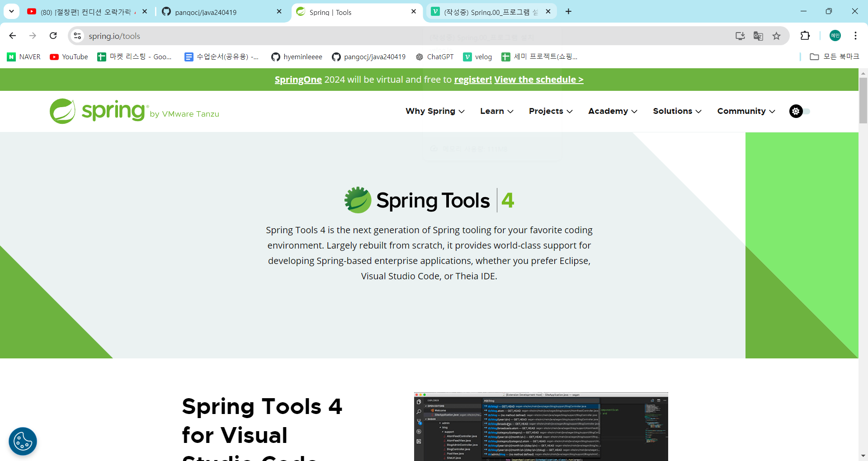Click the register! banner link
The width and height of the screenshot is (868, 461).
pos(473,80)
